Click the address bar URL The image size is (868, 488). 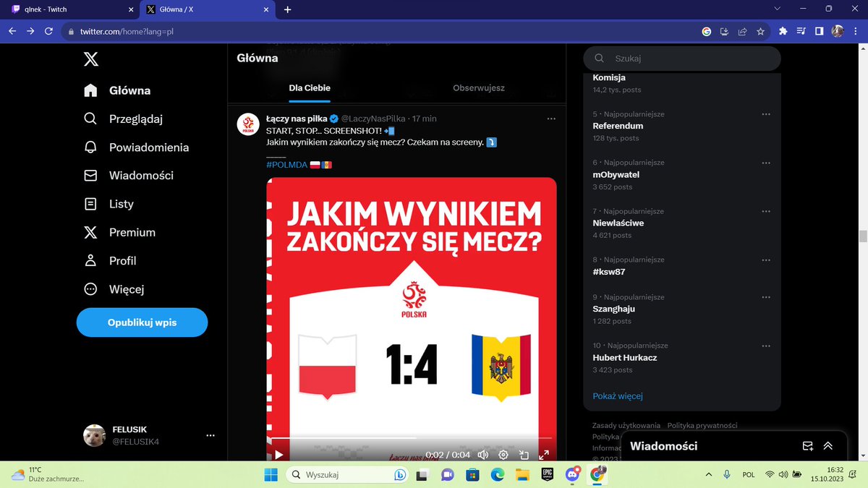127,32
